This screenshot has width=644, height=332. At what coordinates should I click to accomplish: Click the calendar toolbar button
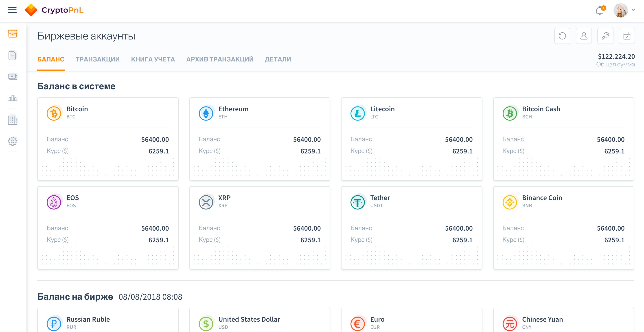(x=627, y=36)
